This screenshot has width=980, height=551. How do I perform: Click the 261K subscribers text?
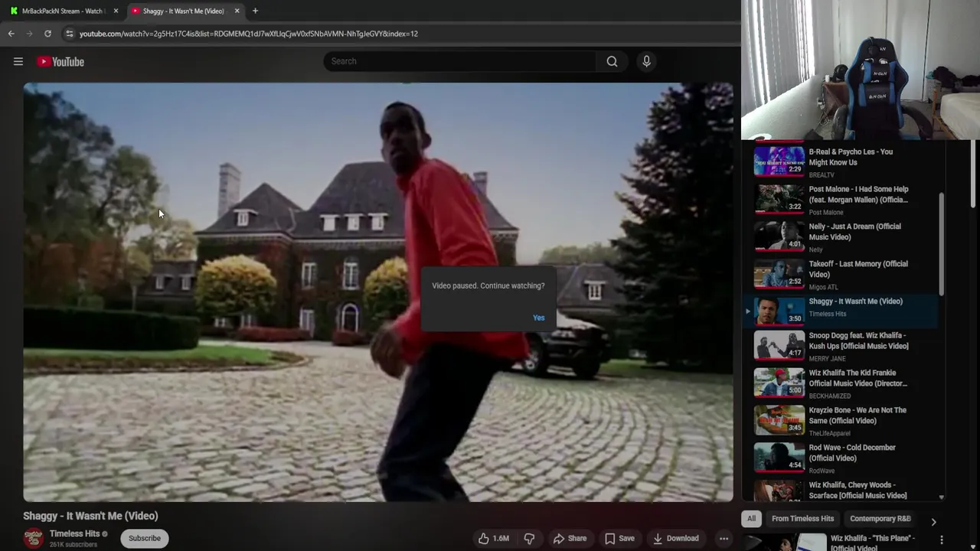[73, 545]
